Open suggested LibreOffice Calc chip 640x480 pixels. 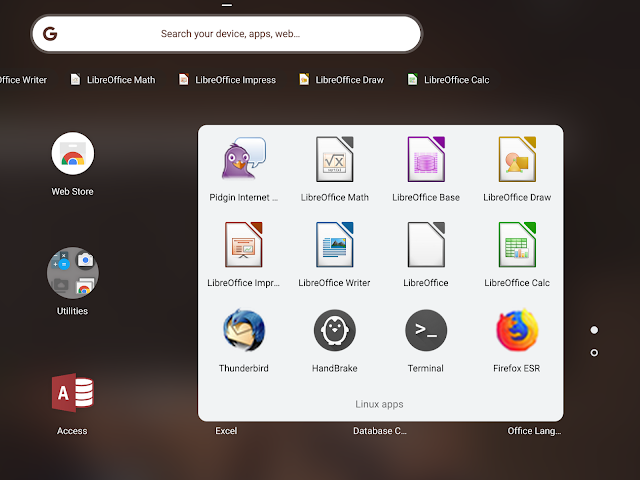point(449,80)
